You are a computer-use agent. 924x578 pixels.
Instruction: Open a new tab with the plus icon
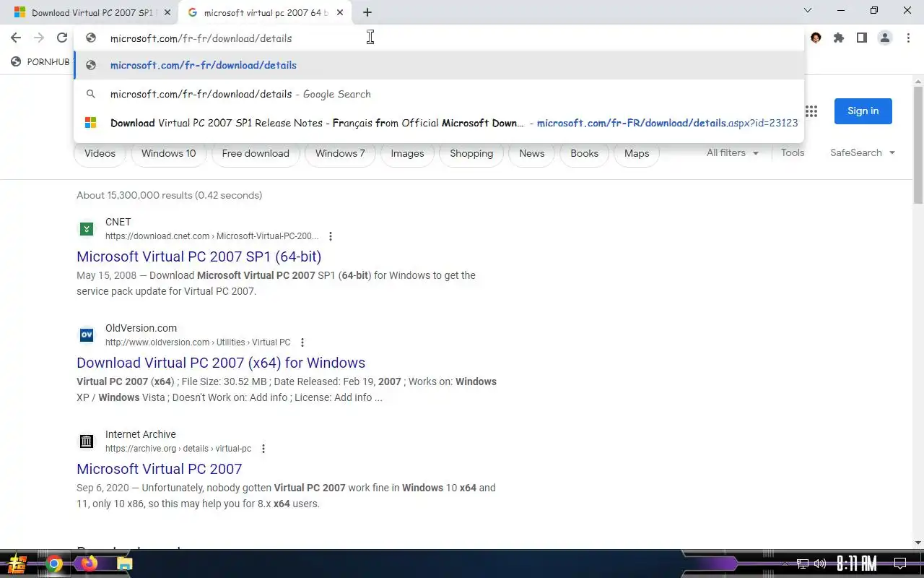click(x=367, y=12)
